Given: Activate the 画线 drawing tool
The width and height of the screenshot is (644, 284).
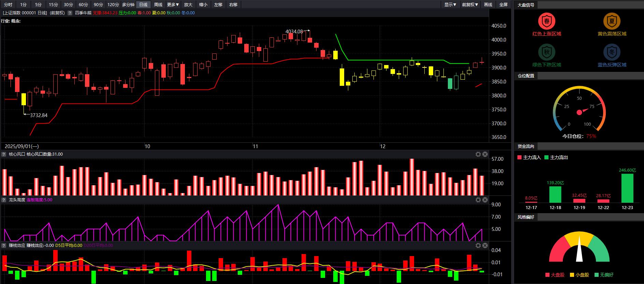Looking at the screenshot, I should coord(488,5).
